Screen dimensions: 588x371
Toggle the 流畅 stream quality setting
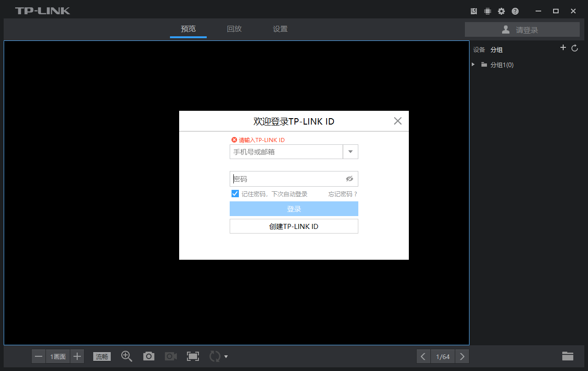(x=102, y=356)
